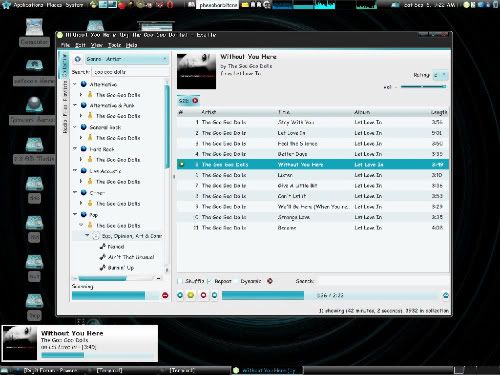This screenshot has height=375, width=500.
Task: Expand The Goo Goo Dolls under Alternative
Action: coord(81,95)
